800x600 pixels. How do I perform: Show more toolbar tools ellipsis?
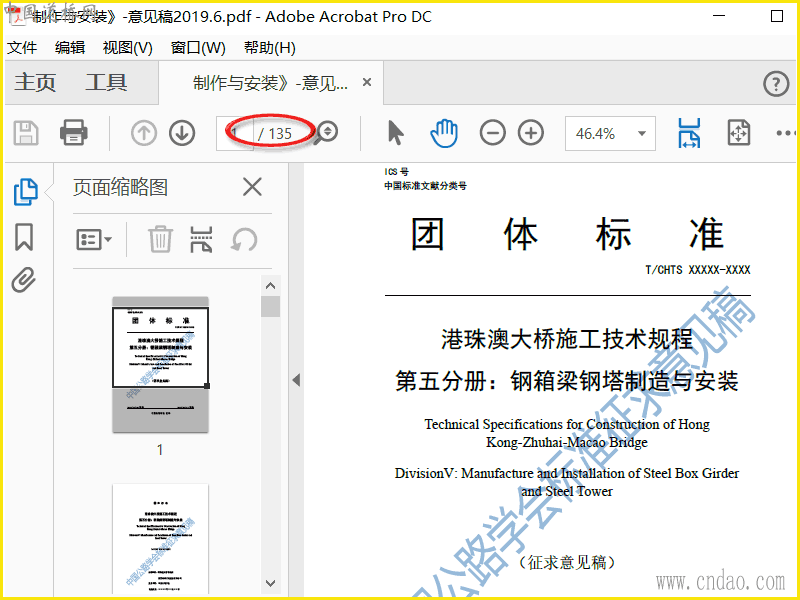coord(786,133)
